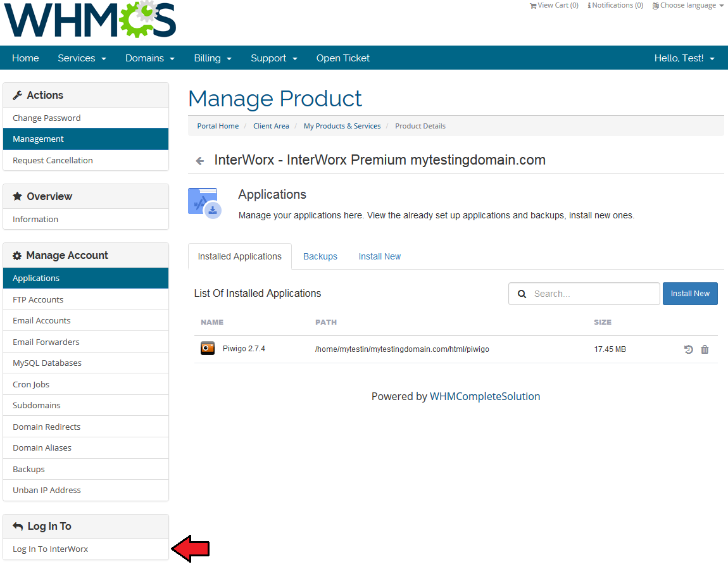Click the gear icon in Manage Account header
Screen dimensions: 728x569
pyautogui.click(x=17, y=256)
